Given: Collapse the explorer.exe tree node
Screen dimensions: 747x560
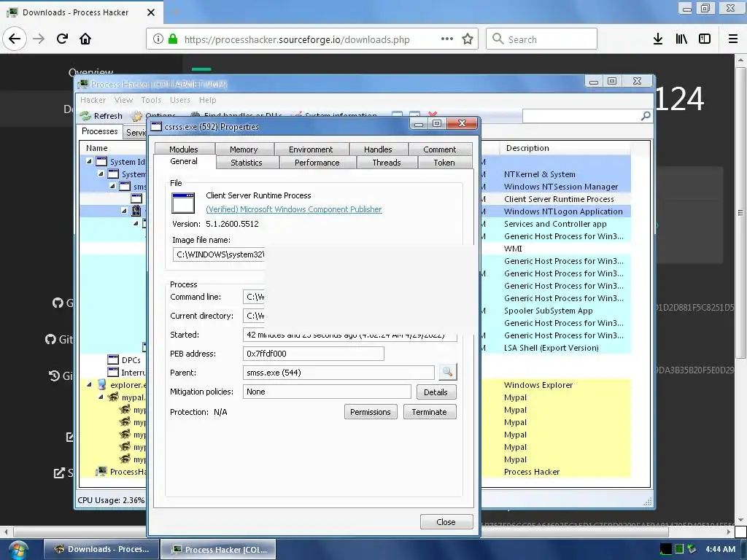Looking at the screenshot, I should point(89,384).
